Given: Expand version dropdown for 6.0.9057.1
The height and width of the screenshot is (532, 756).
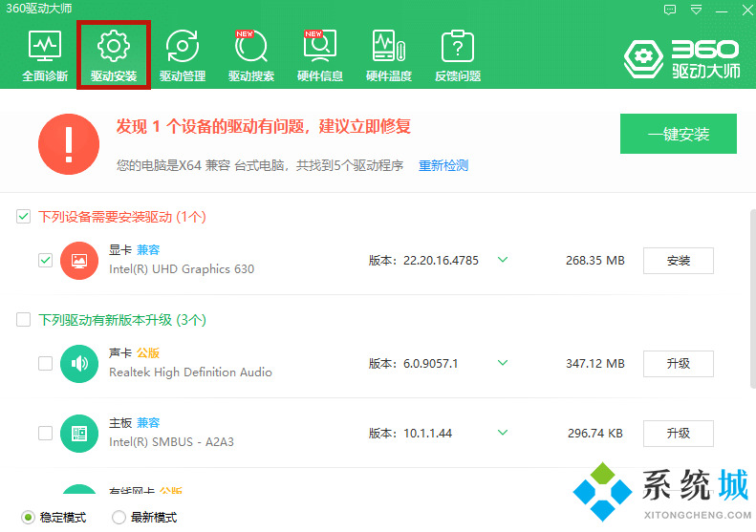Looking at the screenshot, I should 503,363.
